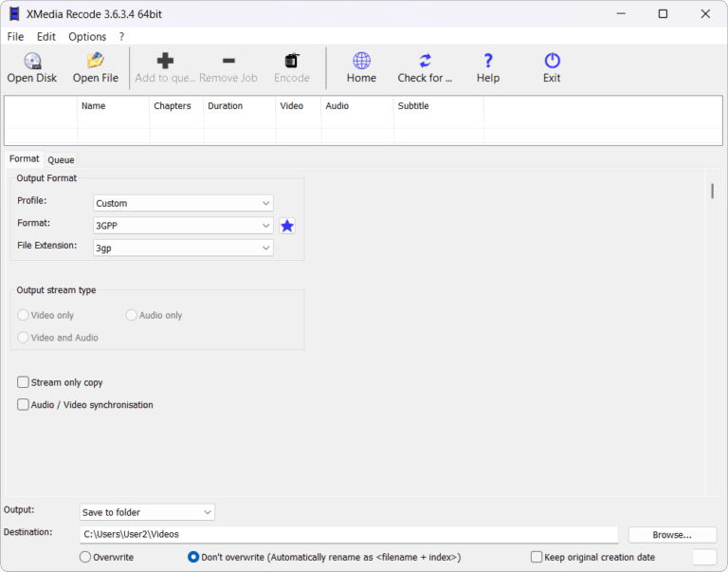Click the Browse... button
728x572 pixels.
tap(672, 535)
